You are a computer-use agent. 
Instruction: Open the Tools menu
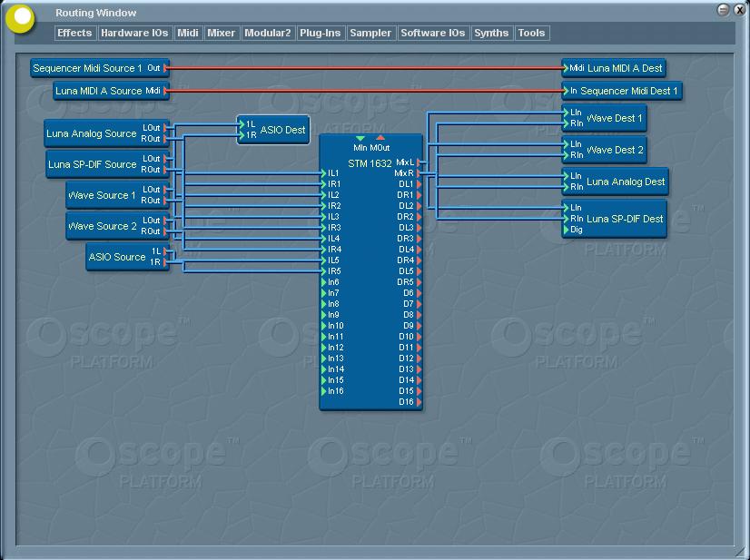coord(531,33)
